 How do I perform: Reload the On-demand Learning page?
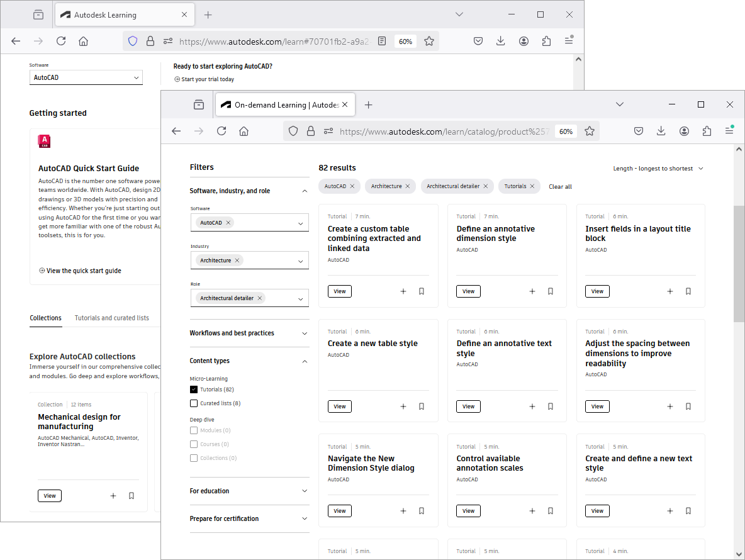(221, 131)
